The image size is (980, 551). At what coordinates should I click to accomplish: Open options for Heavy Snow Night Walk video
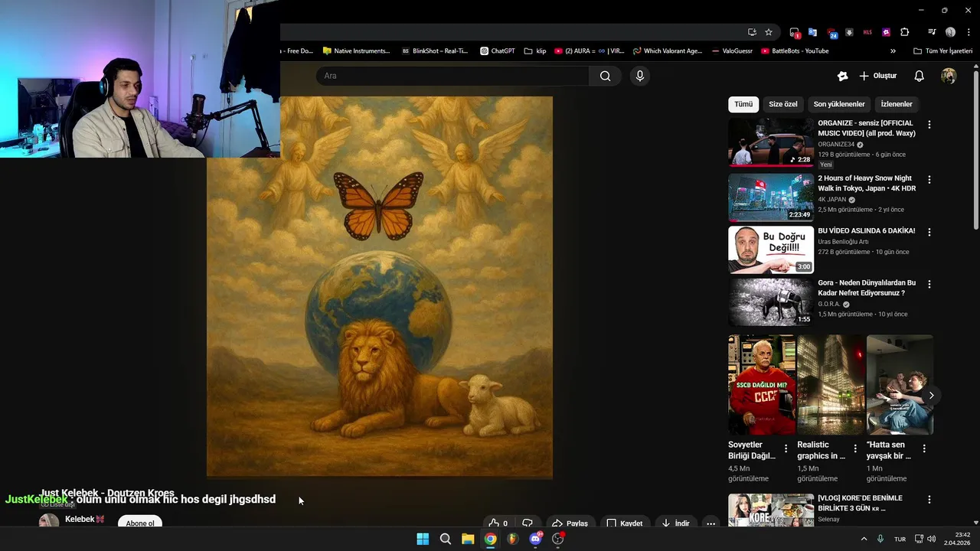coord(929,180)
